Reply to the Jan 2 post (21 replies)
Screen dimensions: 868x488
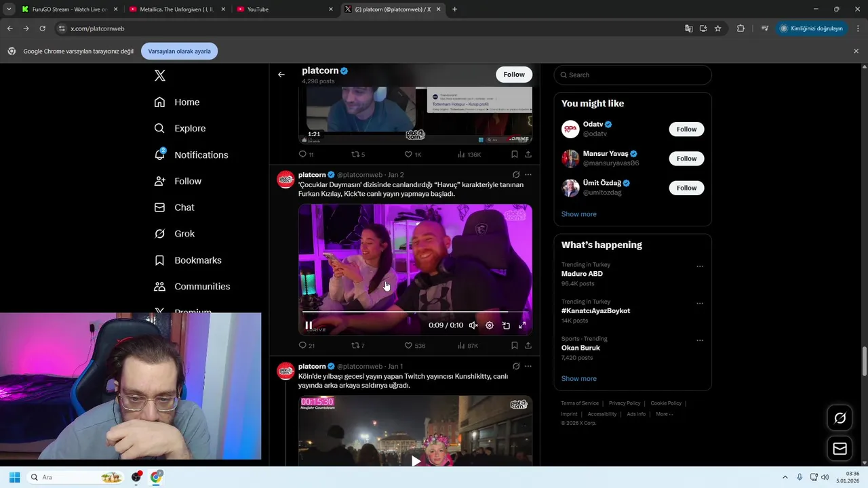(307, 346)
